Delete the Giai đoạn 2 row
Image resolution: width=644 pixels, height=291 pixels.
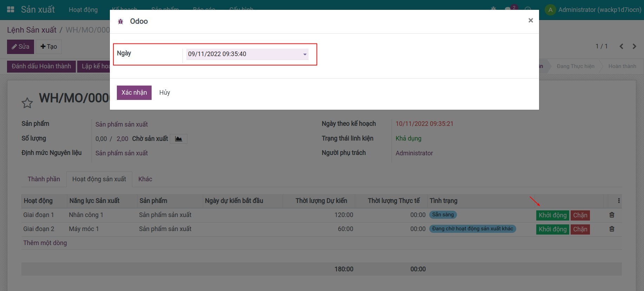coord(612,229)
